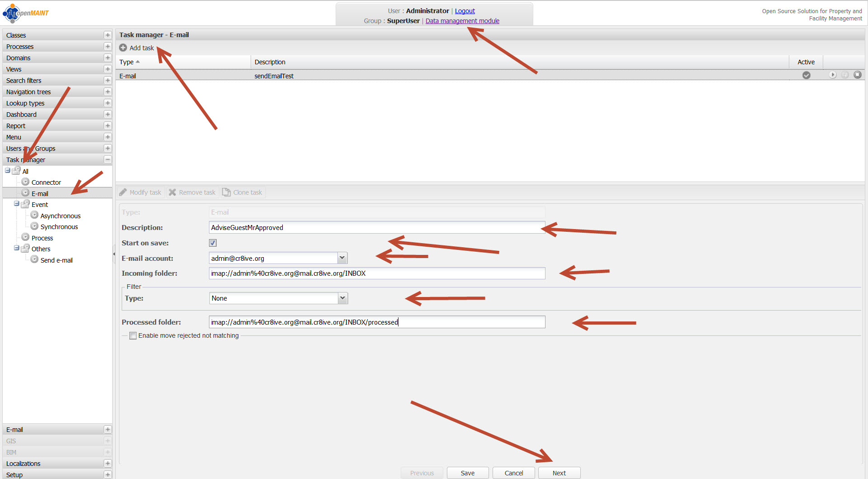Collapse the Event tree node

17,204
